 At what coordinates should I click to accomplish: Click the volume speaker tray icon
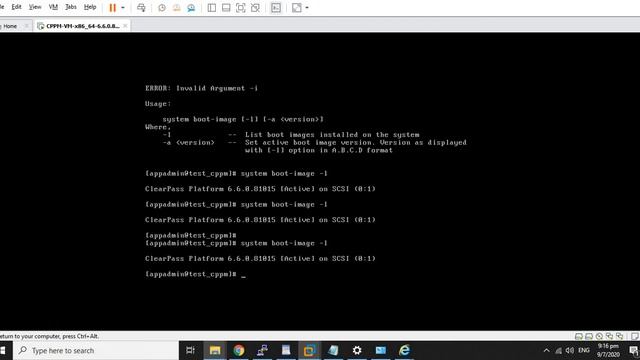coord(570,351)
